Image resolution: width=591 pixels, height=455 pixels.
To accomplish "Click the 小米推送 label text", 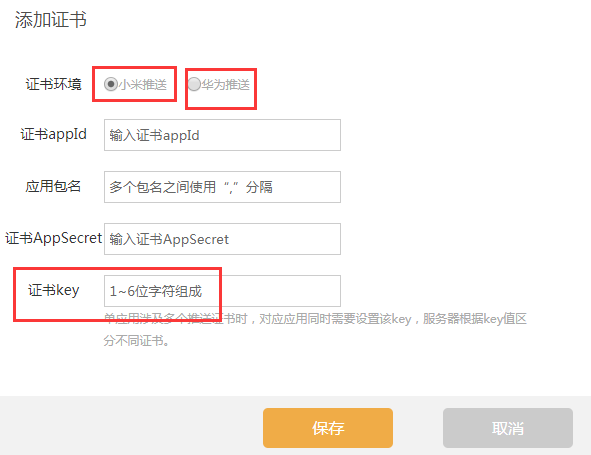I will tap(143, 84).
